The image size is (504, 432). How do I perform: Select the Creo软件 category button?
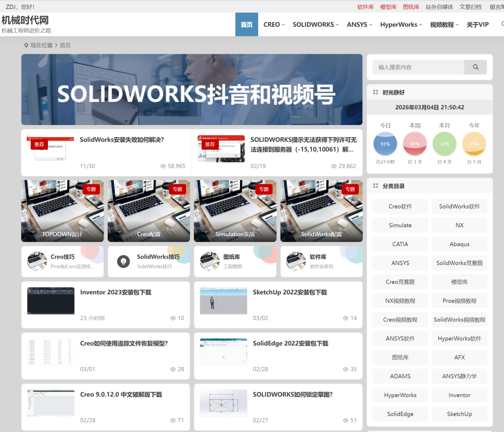400,206
